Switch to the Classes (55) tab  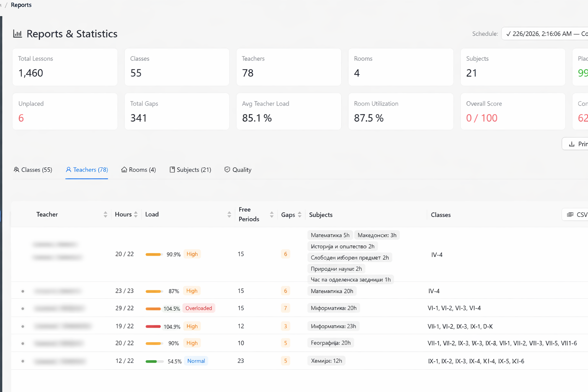point(33,170)
